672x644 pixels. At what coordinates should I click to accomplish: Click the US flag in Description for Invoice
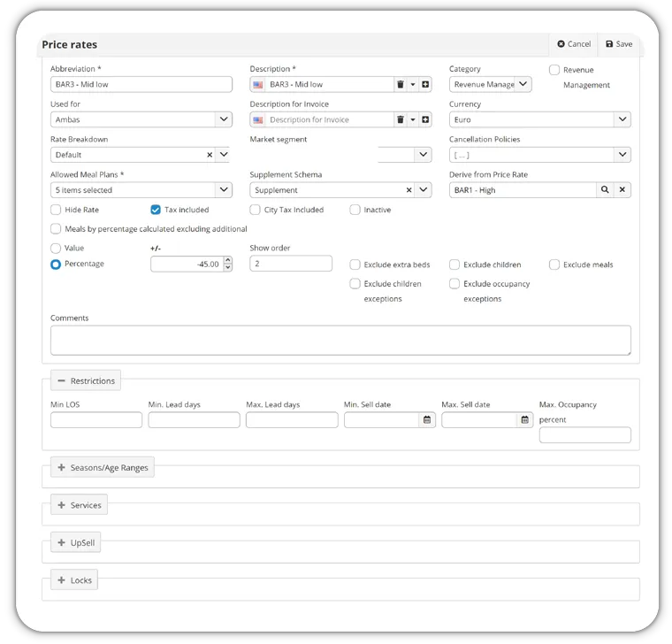pyautogui.click(x=258, y=120)
